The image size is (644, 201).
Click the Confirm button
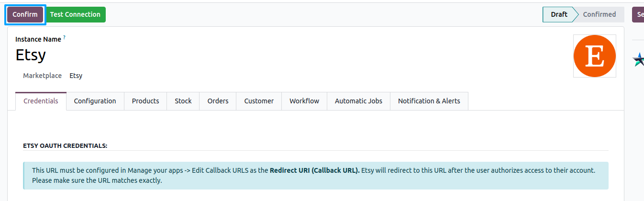click(x=25, y=14)
